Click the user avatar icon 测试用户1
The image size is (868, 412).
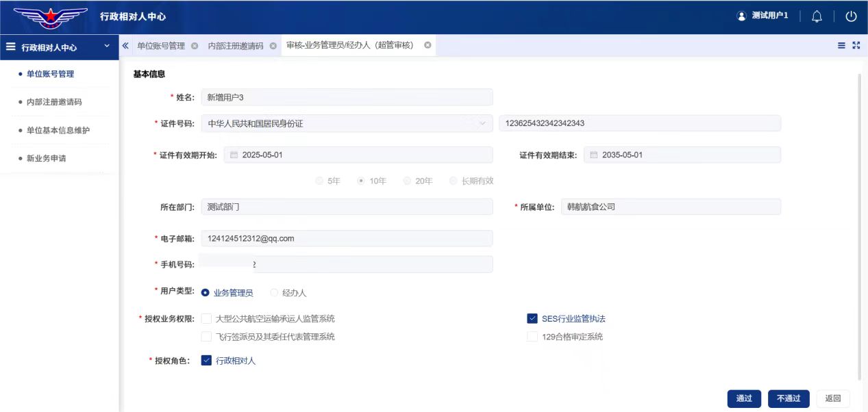point(741,16)
